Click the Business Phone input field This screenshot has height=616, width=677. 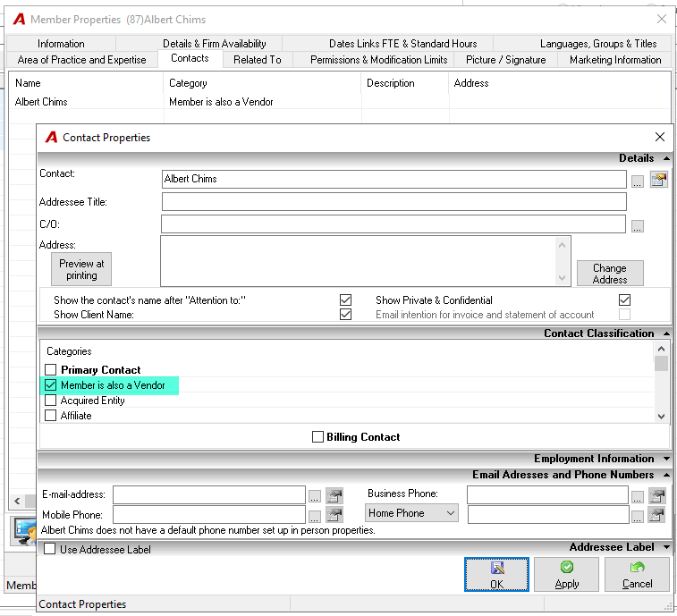547,494
